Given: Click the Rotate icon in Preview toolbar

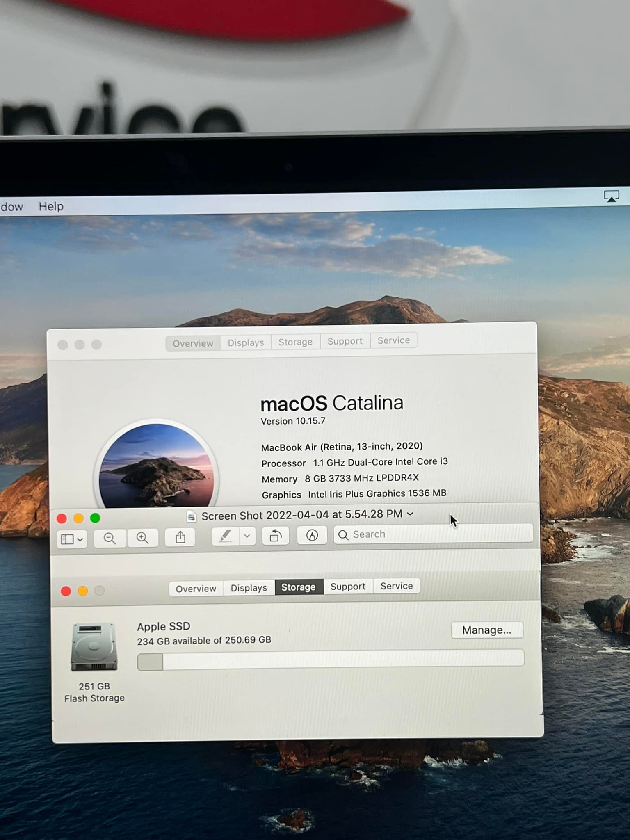Looking at the screenshot, I should click(275, 536).
